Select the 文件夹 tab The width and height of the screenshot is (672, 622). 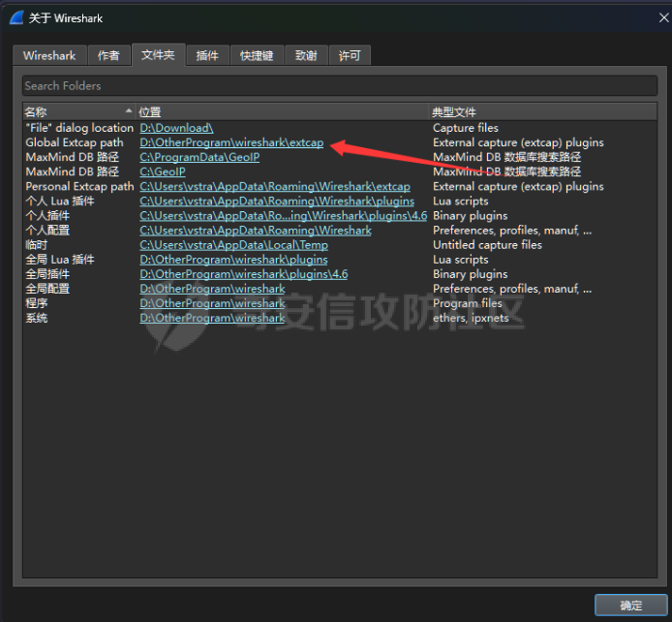(158, 54)
